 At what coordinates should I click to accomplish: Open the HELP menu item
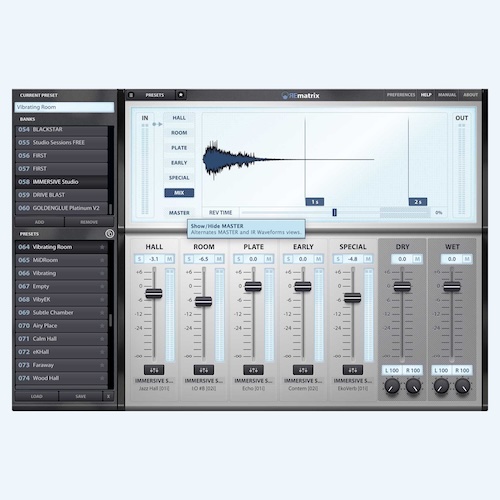pyautogui.click(x=426, y=95)
